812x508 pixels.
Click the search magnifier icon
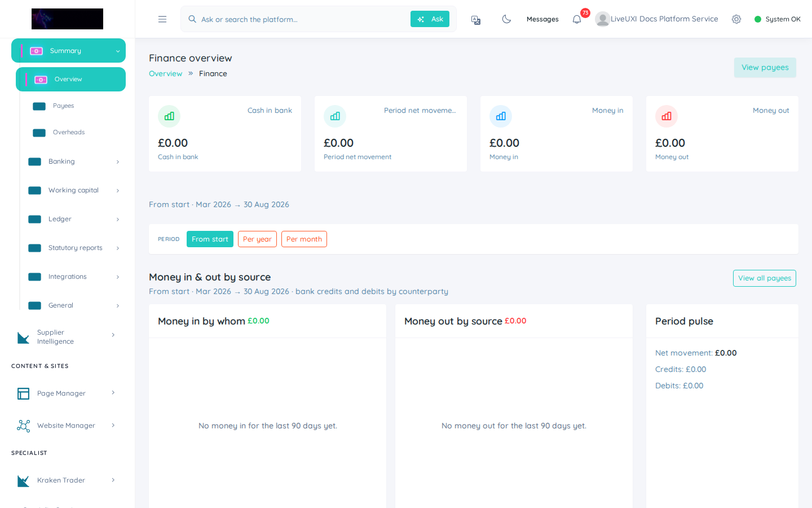click(192, 19)
